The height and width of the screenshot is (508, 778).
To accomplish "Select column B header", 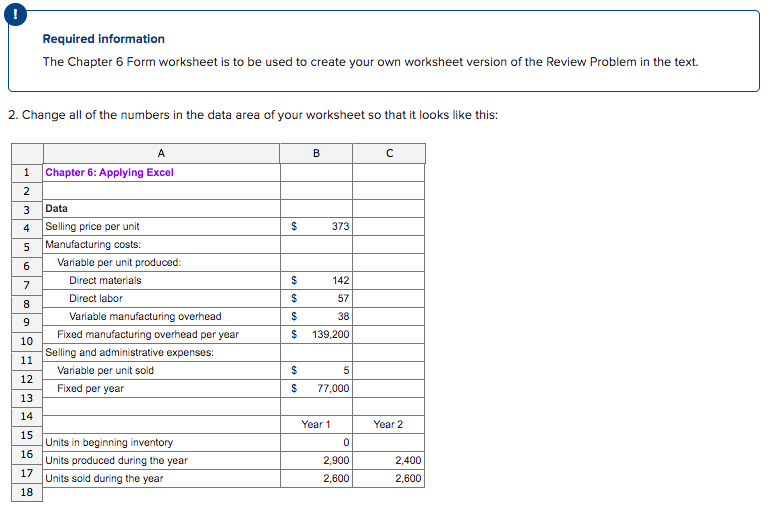I will (316, 153).
